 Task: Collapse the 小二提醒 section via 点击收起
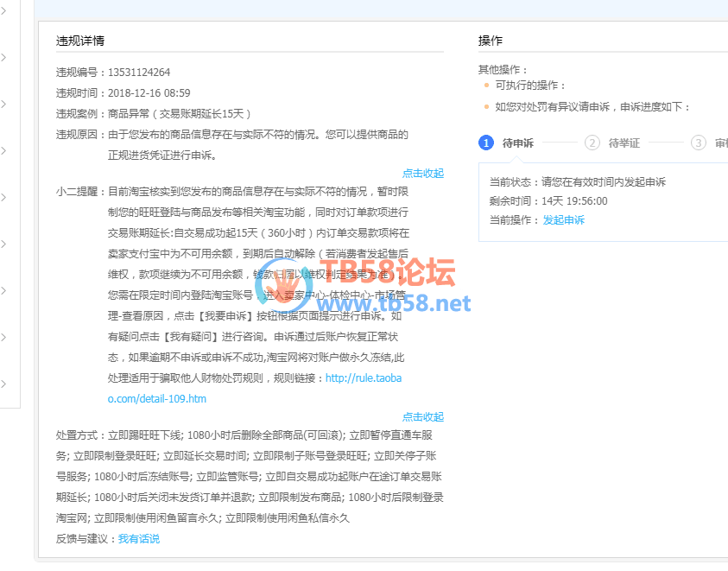pyautogui.click(x=423, y=416)
